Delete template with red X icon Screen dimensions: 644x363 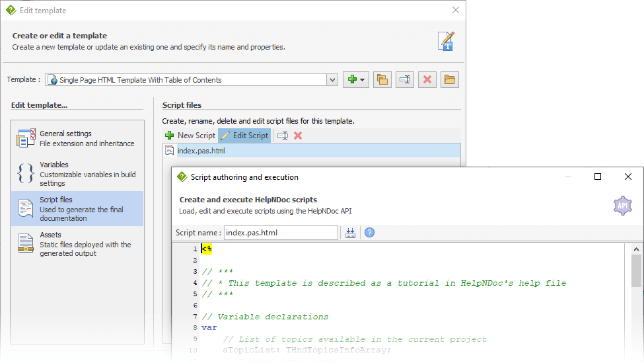427,79
